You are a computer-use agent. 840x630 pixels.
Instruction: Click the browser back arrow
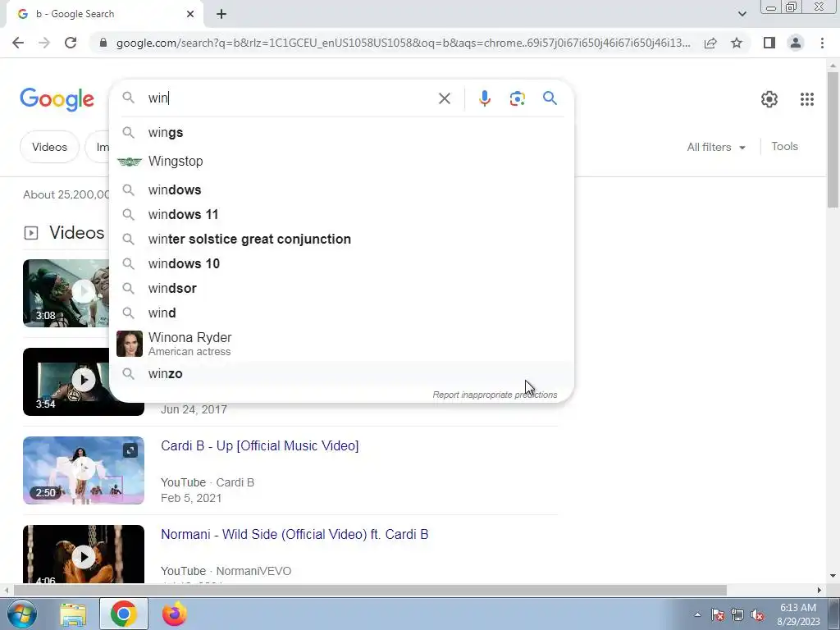pyautogui.click(x=18, y=43)
